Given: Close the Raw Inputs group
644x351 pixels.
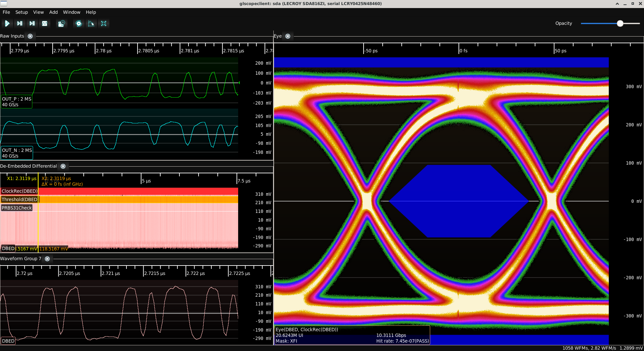Looking at the screenshot, I should (30, 36).
